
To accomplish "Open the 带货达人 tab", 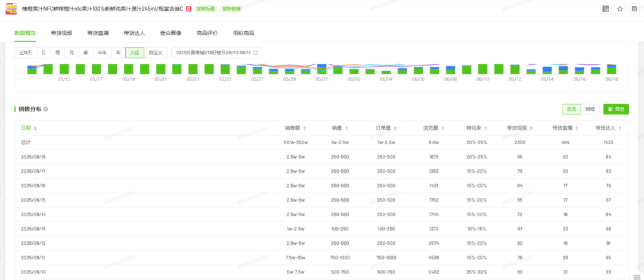I will pos(134,33).
